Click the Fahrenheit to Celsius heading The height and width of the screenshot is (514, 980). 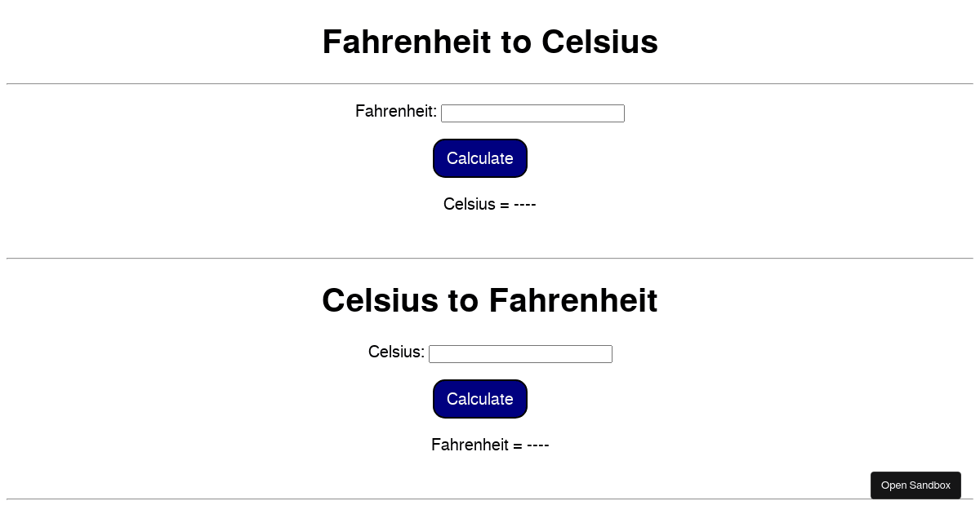(490, 42)
